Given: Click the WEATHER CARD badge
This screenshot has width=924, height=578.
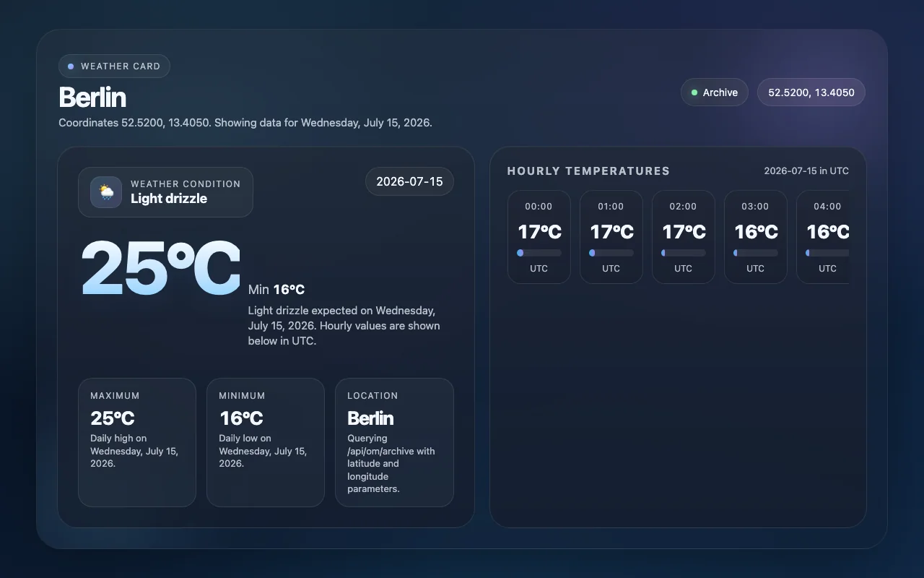Looking at the screenshot, I should click(114, 66).
